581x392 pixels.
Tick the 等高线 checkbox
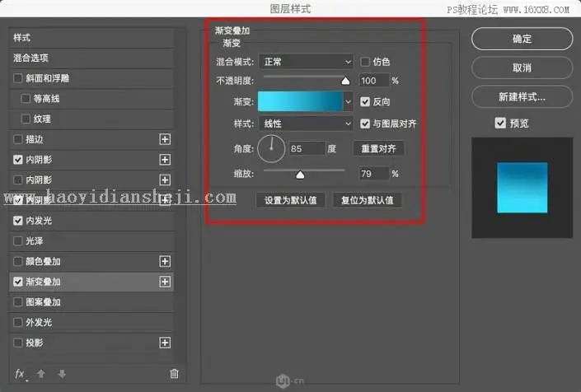pyautogui.click(x=26, y=99)
